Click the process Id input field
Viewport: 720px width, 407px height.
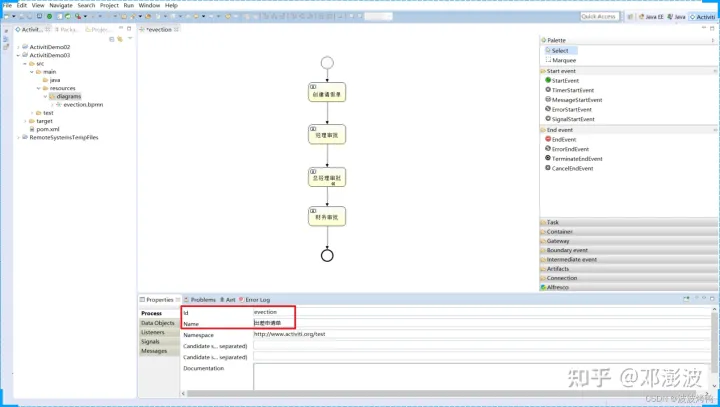pyautogui.click(x=481, y=312)
